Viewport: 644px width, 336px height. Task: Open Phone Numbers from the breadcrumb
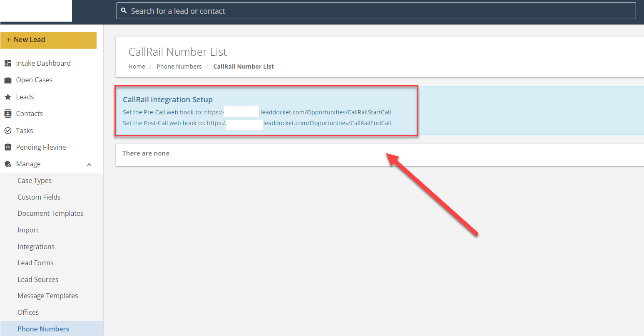click(x=179, y=66)
